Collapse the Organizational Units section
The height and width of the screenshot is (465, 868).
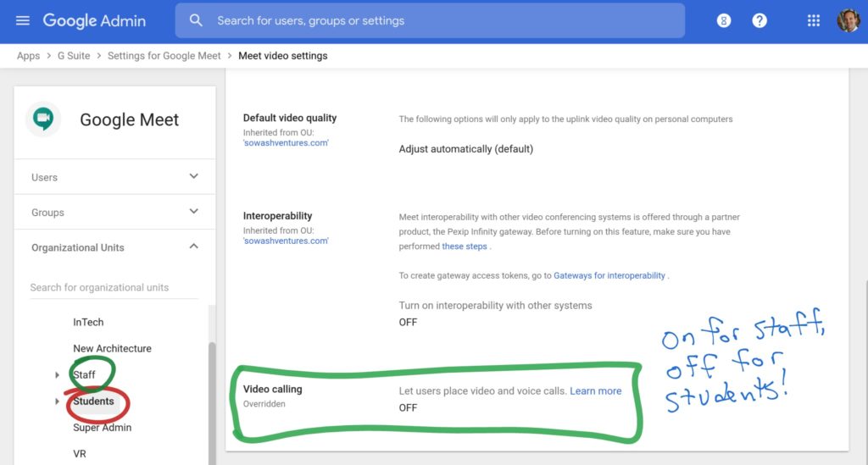click(x=114, y=247)
